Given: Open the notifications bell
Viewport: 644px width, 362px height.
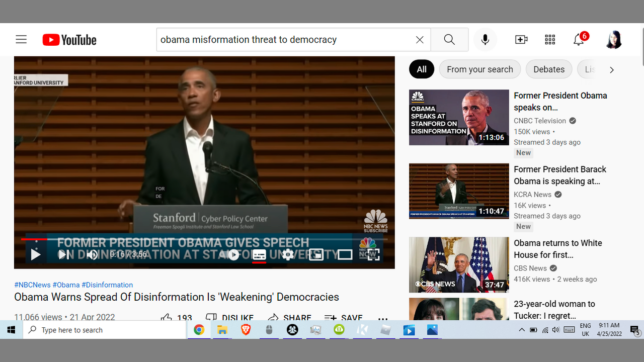Looking at the screenshot, I should 579,40.
